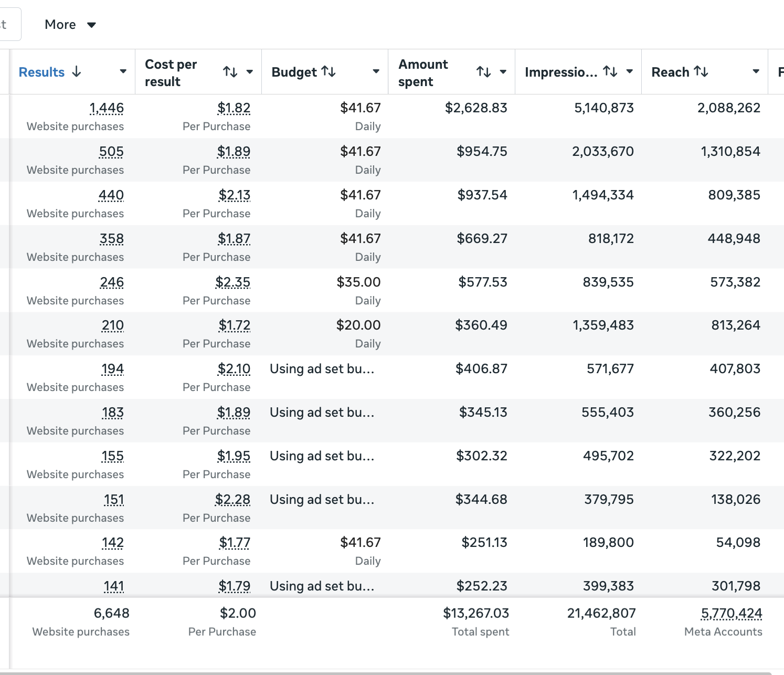Open the Results column dropdown caret

tap(123, 72)
